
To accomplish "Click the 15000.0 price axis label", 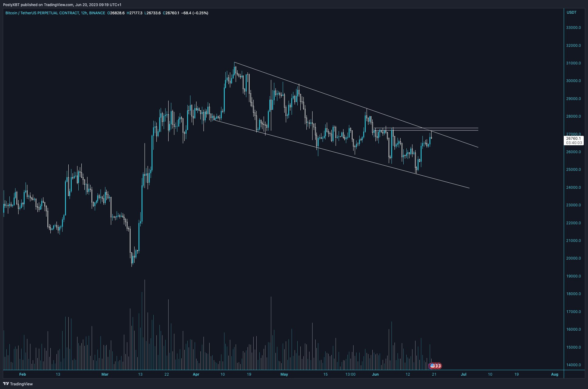I will click(573, 347).
